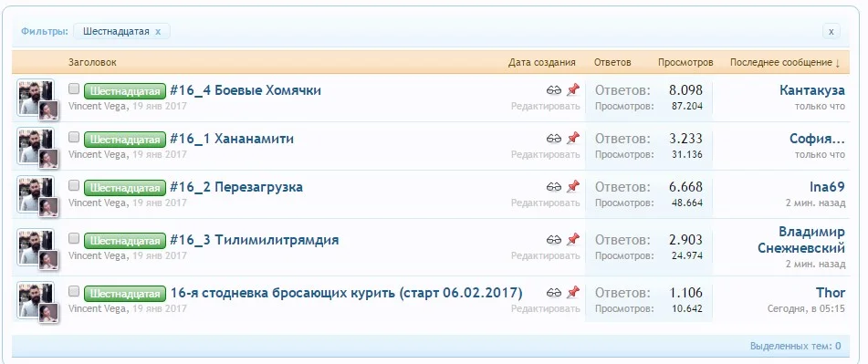Image resolution: width=868 pixels, height=364 pixels.
Task: Open thread #16_3 Тилимилитрямдия
Action: pyautogui.click(x=254, y=240)
